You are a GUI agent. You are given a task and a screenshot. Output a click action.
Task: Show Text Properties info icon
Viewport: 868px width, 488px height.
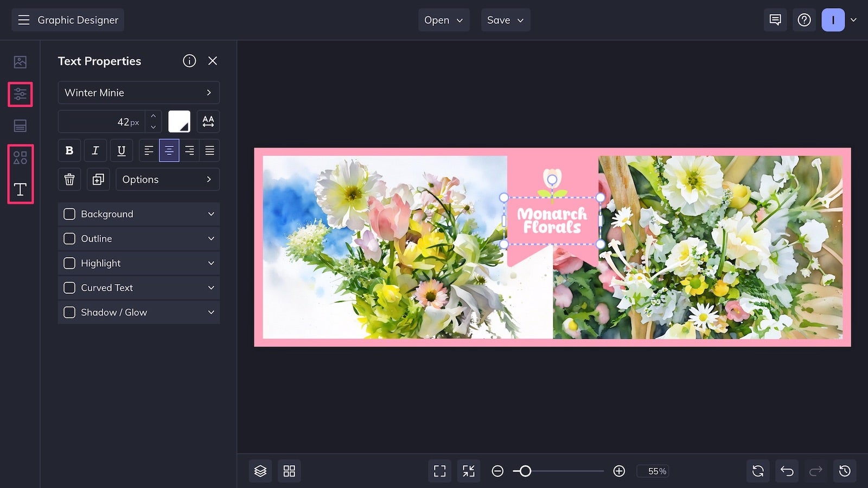pyautogui.click(x=189, y=61)
